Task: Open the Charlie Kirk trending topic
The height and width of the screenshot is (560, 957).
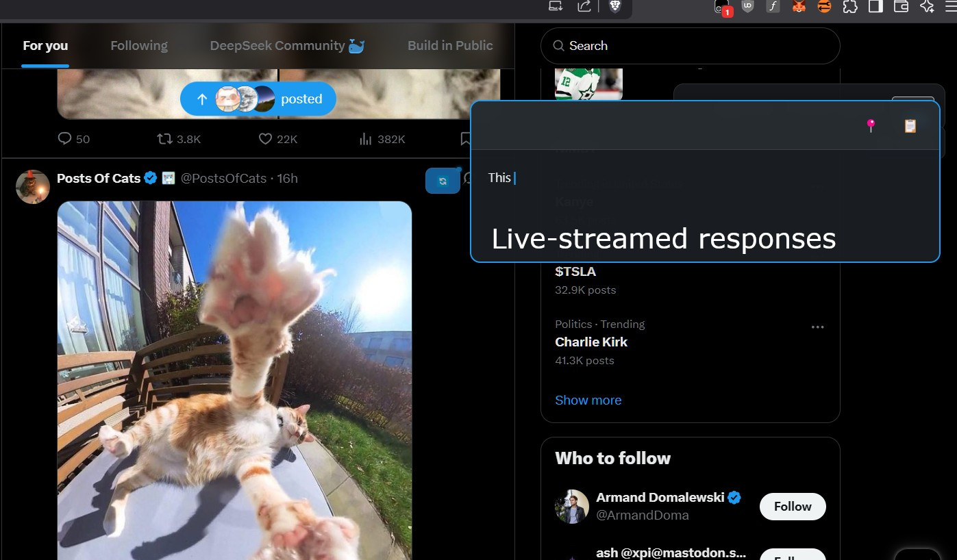Action: [x=591, y=342]
